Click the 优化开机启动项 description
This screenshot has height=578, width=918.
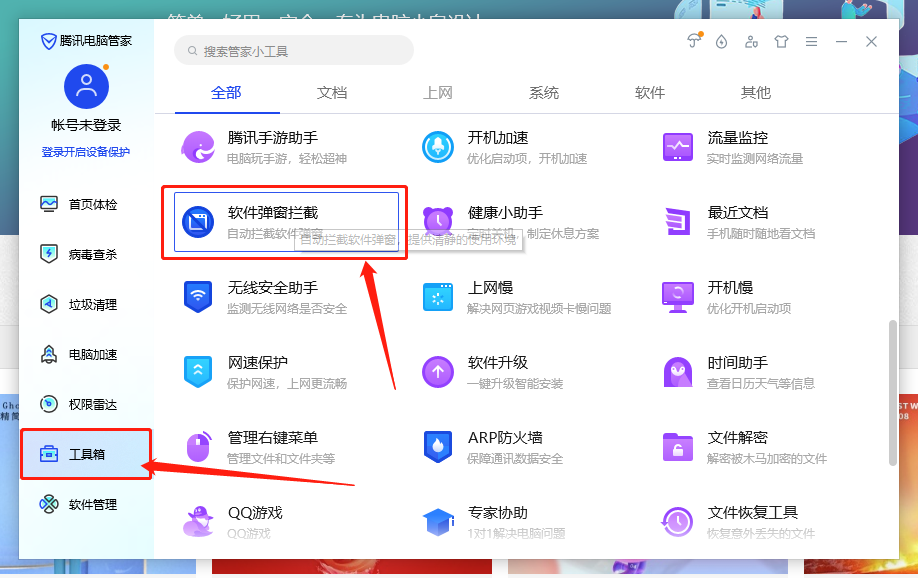point(749,309)
